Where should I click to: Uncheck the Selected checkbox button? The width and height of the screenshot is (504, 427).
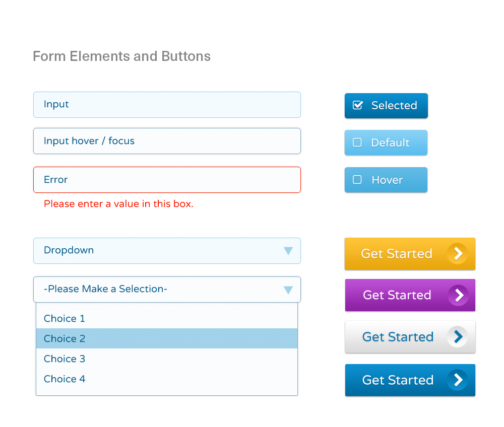(x=386, y=106)
